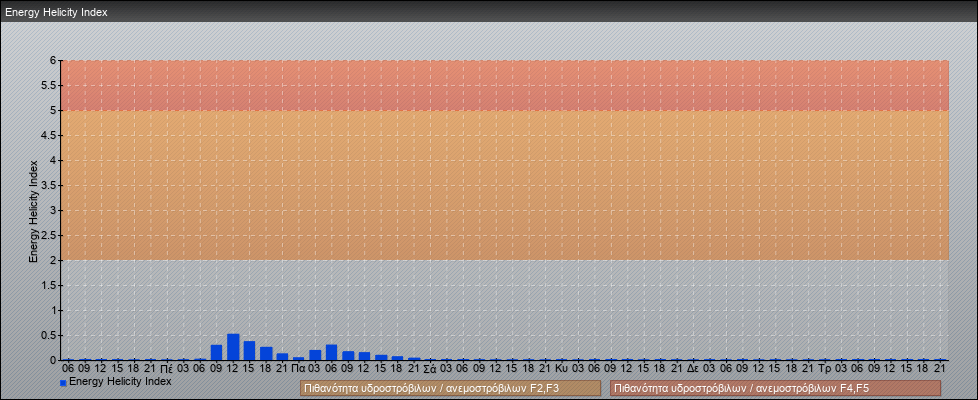This screenshot has width=978, height=400.
Task: Click the F4,F5 tornado probability legend box
Action: 775,389
